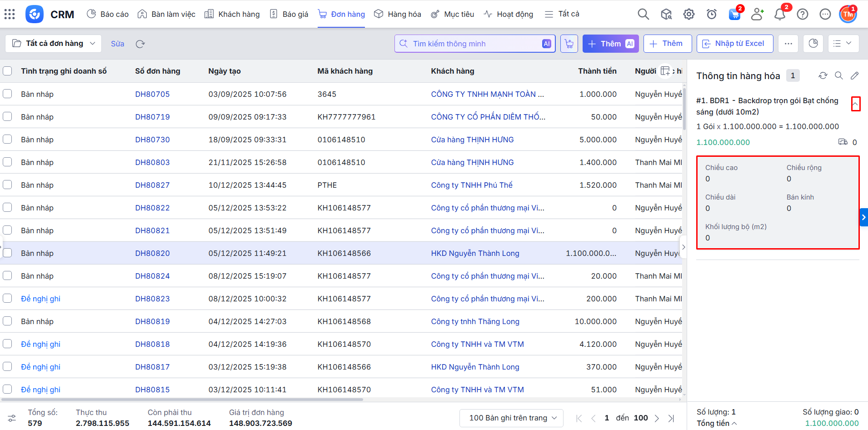Toggle the select-all checkbox in header

pos(7,71)
